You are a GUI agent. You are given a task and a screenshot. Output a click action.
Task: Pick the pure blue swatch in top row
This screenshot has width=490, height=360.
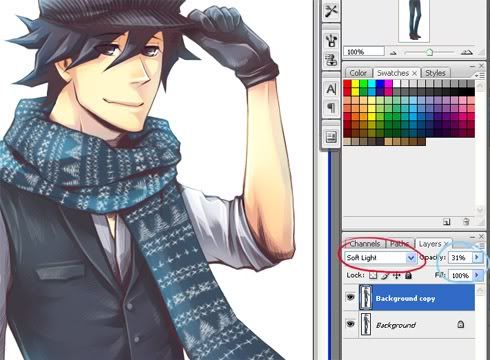(x=380, y=84)
